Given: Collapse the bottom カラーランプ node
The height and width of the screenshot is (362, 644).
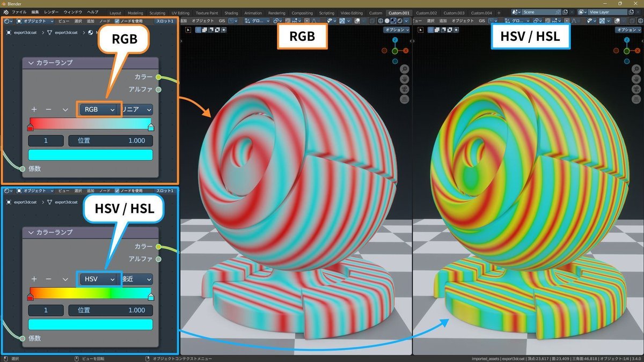Looking at the screenshot, I should click(31, 233).
